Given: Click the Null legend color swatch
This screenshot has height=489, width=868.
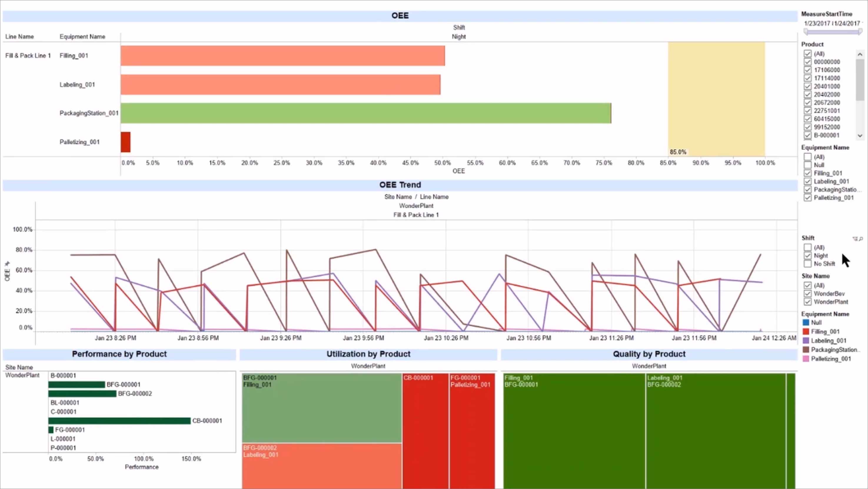Looking at the screenshot, I should pos(806,322).
